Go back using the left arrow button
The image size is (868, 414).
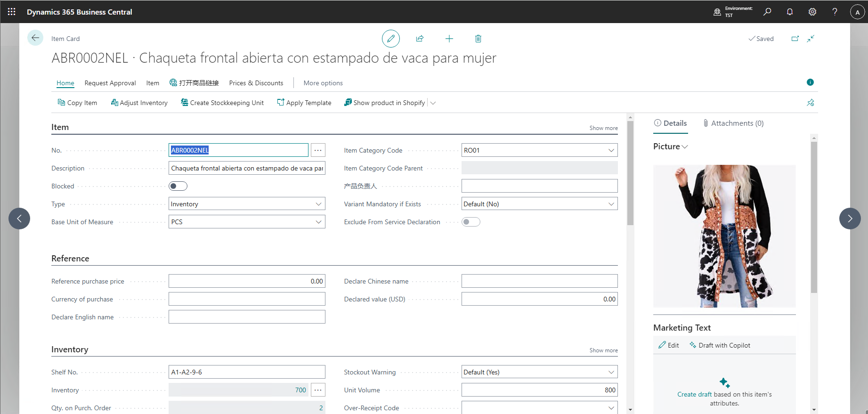(35, 38)
